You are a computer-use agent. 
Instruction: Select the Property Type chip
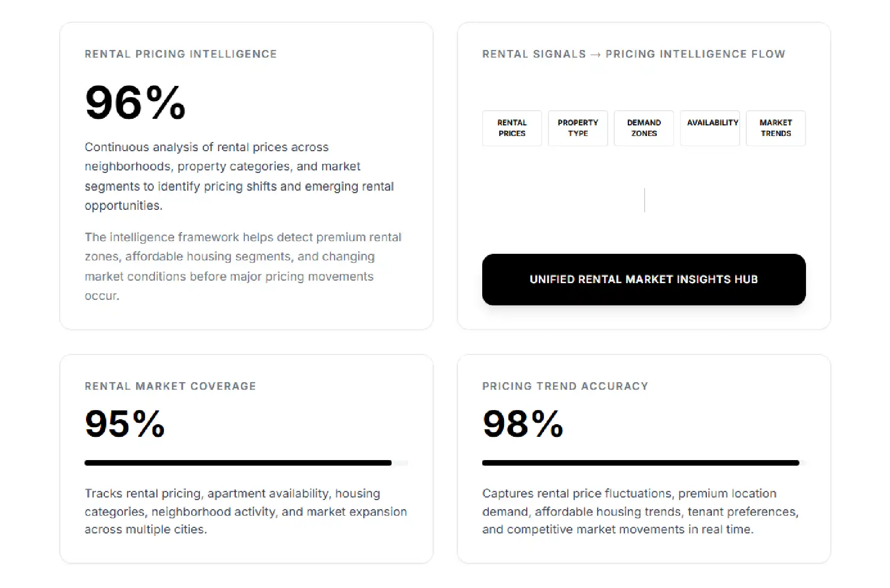578,128
